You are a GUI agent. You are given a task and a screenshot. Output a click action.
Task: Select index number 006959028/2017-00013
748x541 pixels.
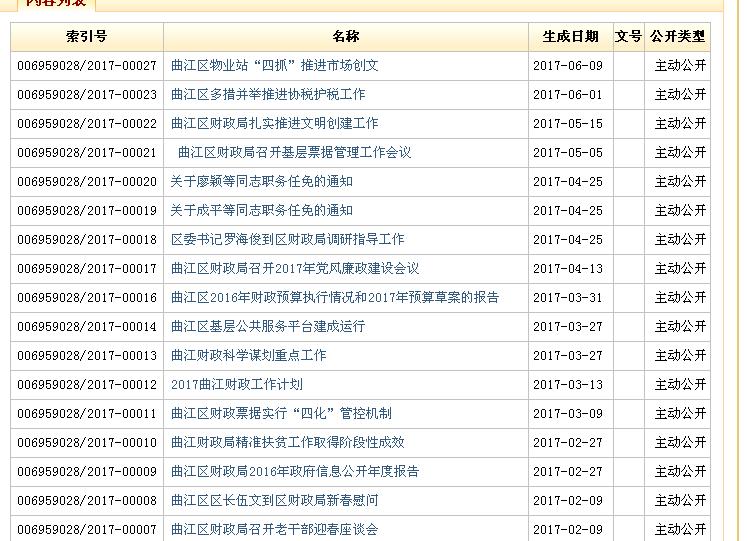point(87,356)
